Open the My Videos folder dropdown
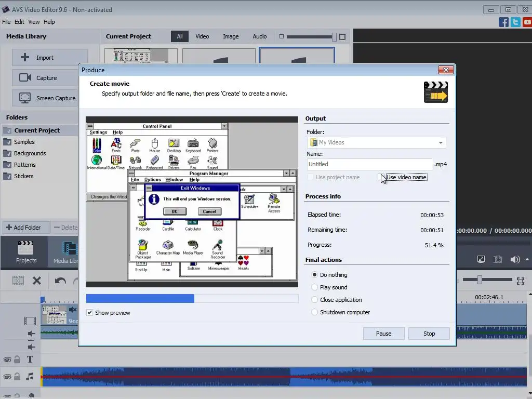The image size is (532, 399). (x=441, y=142)
